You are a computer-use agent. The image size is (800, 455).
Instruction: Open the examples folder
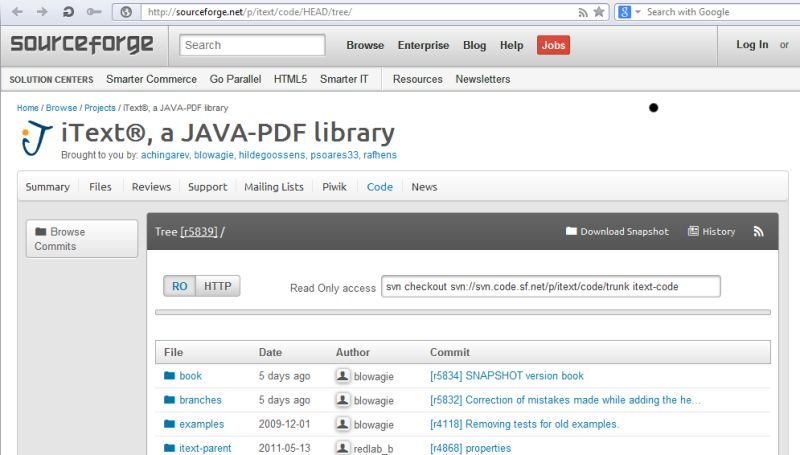[x=202, y=424]
